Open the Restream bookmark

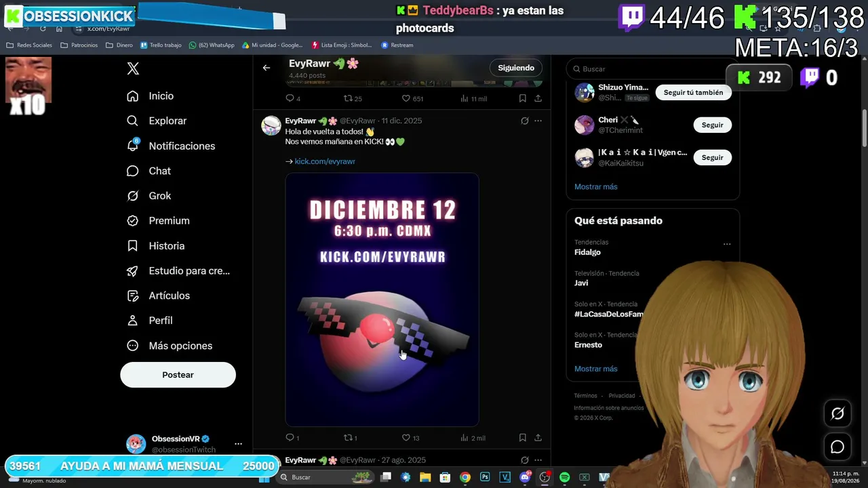397,45
